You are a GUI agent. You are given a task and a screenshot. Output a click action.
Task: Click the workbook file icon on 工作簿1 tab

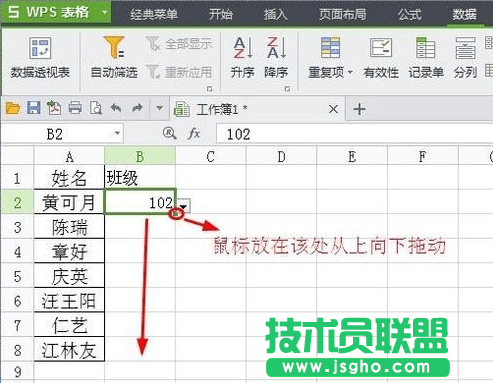[182, 109]
